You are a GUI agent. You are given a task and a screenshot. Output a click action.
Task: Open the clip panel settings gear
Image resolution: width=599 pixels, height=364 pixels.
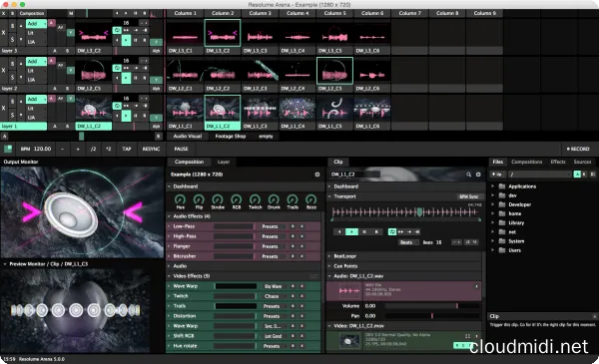[478, 175]
